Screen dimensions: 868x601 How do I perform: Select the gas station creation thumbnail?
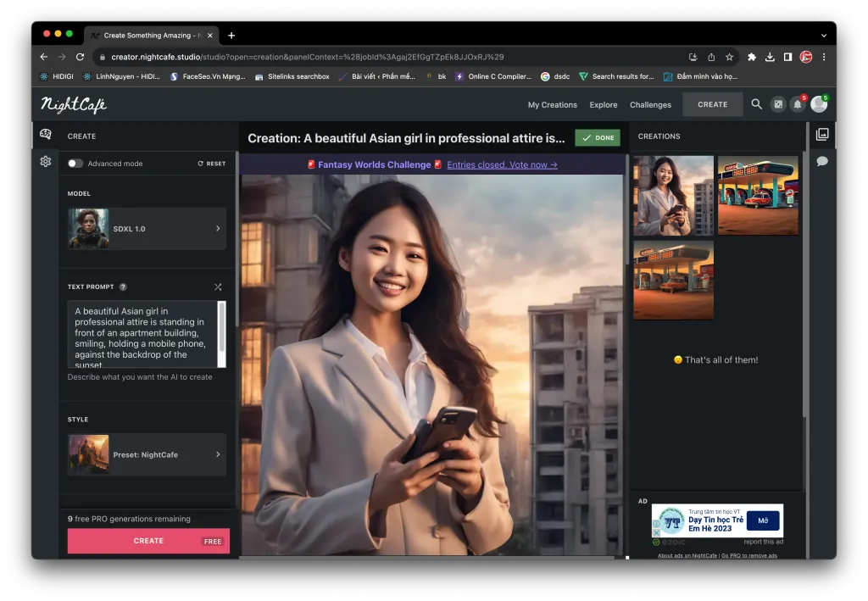(757, 194)
